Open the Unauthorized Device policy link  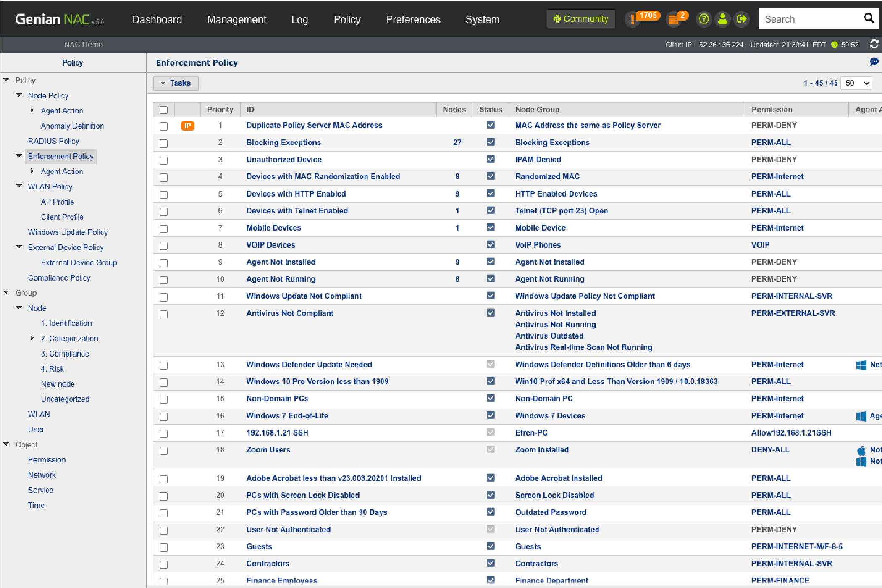[284, 160]
